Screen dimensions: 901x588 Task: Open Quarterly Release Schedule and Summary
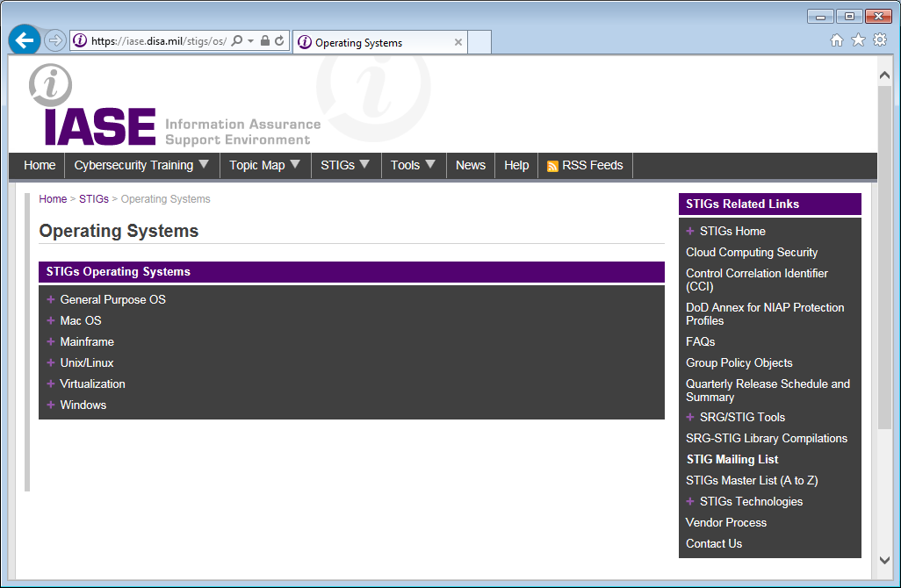click(768, 391)
